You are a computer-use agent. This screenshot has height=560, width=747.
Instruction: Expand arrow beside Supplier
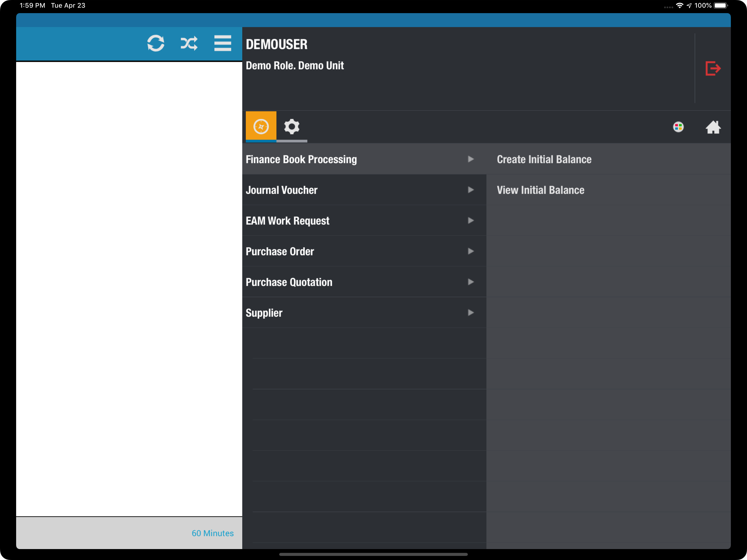point(471,313)
